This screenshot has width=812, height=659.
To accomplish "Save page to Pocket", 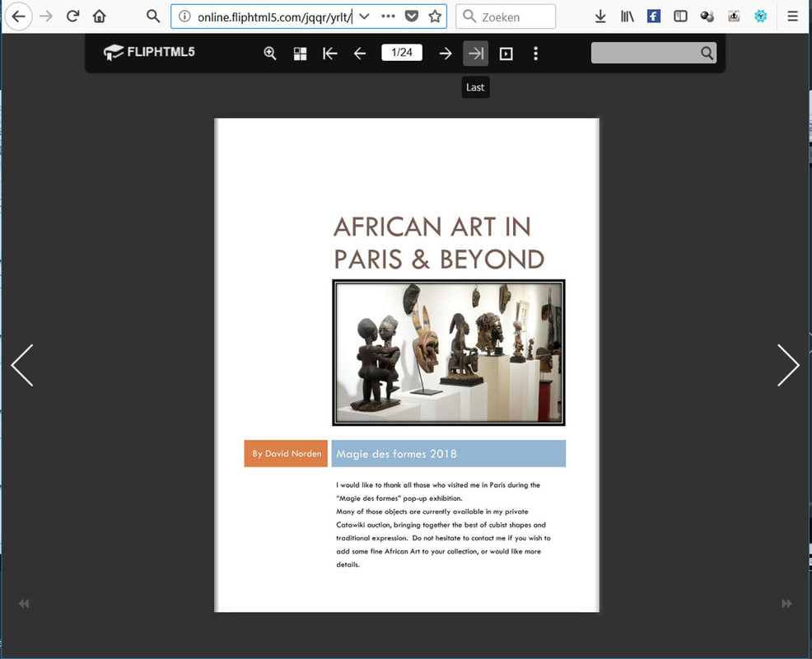I will (411, 16).
